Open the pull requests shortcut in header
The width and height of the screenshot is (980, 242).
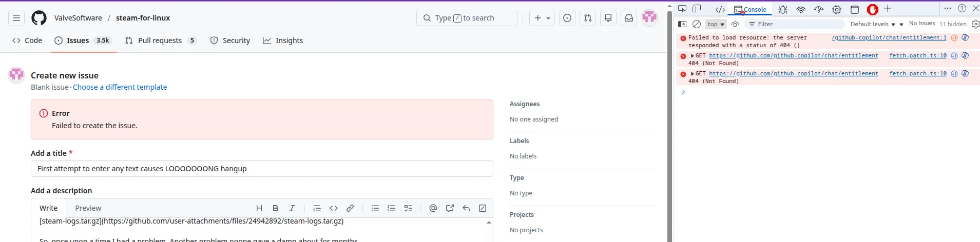click(588, 18)
